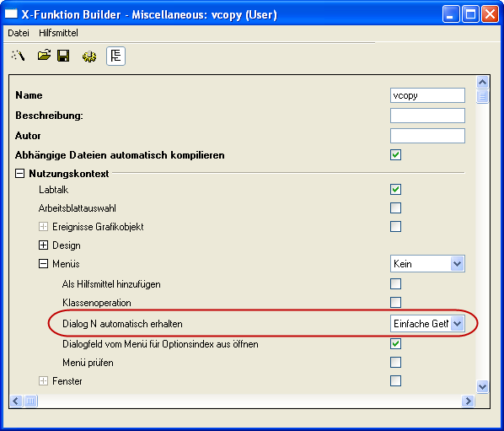The height and width of the screenshot is (431, 504).
Task: Enable the Arbeitsblattauswahl checkbox
Action: 395,207
